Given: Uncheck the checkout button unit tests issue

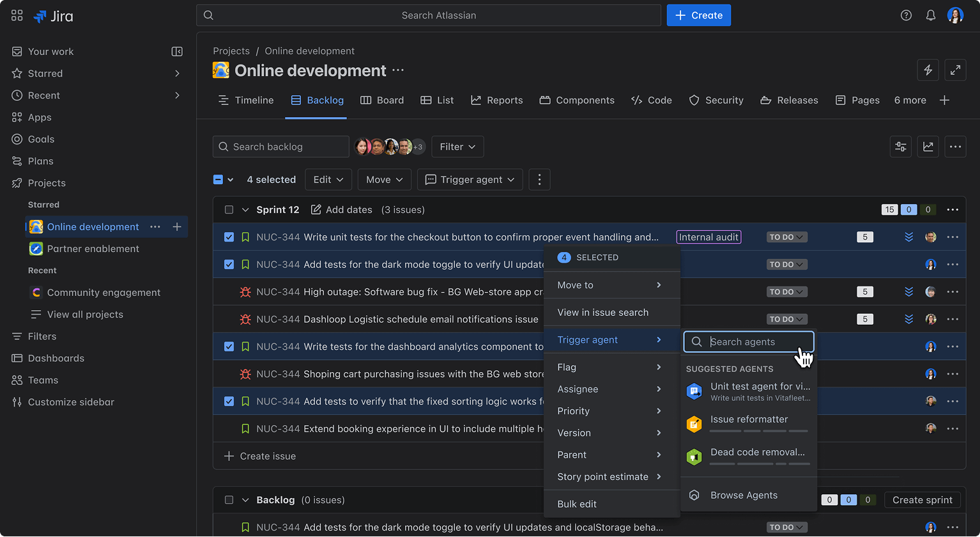Looking at the screenshot, I should (229, 237).
